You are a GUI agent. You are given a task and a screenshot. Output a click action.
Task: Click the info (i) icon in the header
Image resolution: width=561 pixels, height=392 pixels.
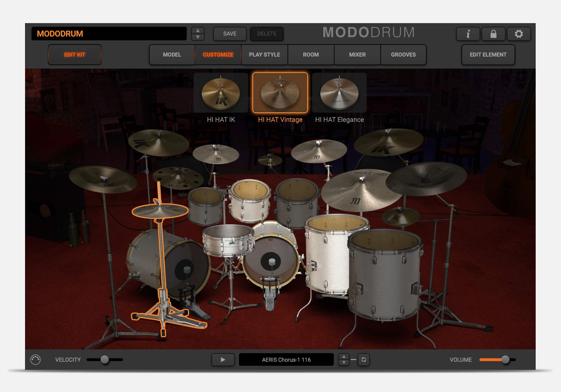468,34
